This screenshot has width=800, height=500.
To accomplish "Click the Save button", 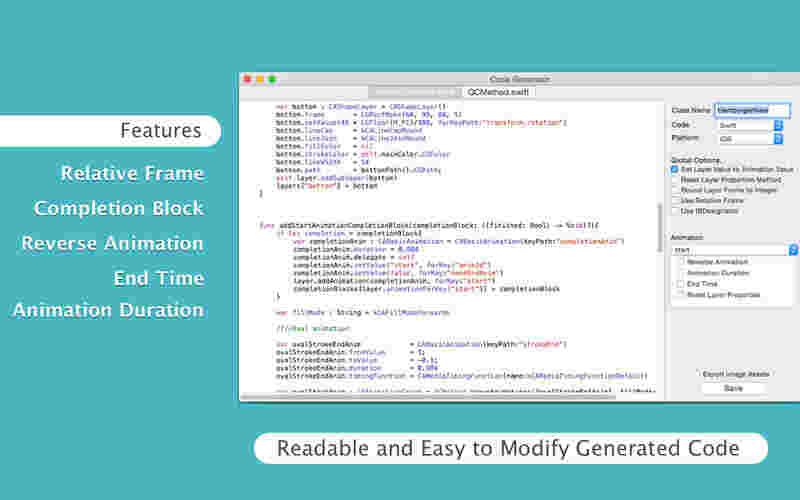I will (734, 388).
